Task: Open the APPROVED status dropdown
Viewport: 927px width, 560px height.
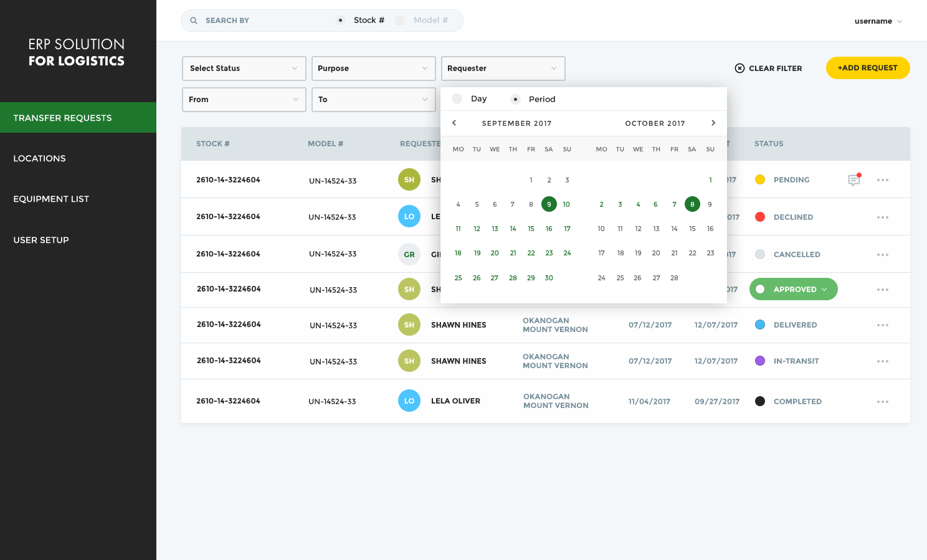Action: [x=794, y=289]
